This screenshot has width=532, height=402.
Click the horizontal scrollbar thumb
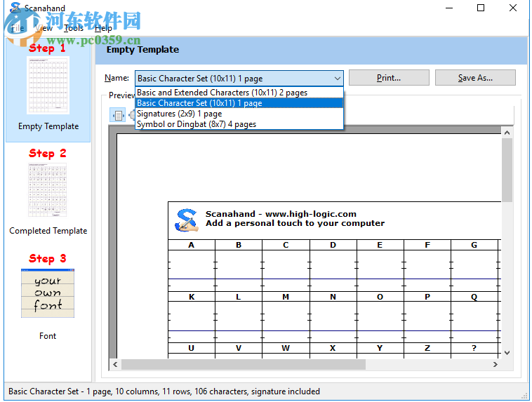point(244,364)
